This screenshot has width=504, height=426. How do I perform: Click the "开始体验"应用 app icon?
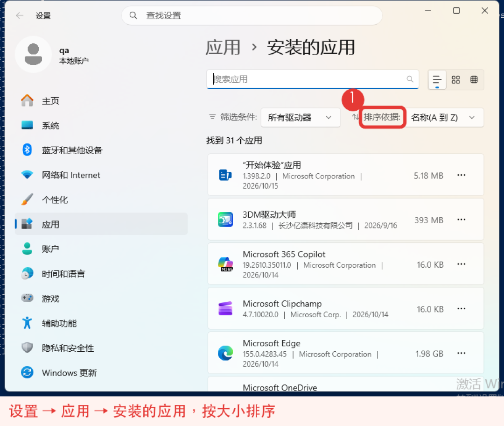pyautogui.click(x=225, y=175)
